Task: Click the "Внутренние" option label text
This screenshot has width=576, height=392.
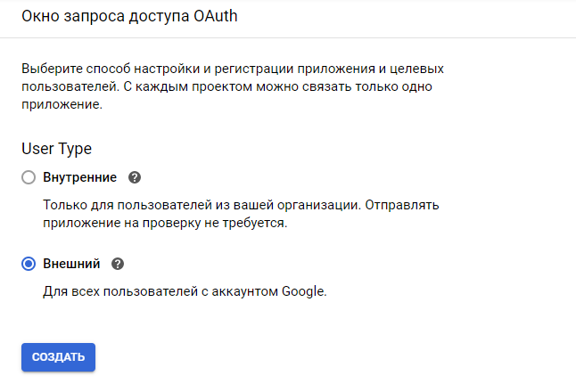Action: pos(79,177)
